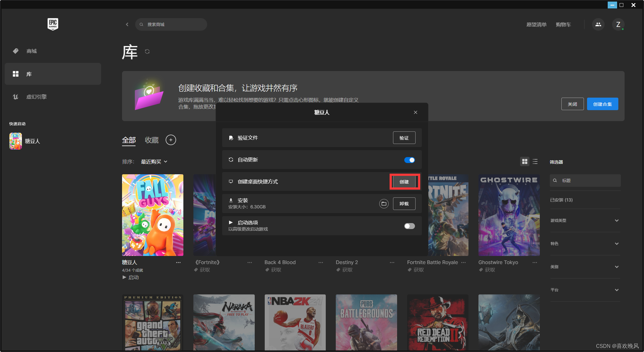
Task: Open more options for Ghostwire Tokyo
Action: pos(535,263)
